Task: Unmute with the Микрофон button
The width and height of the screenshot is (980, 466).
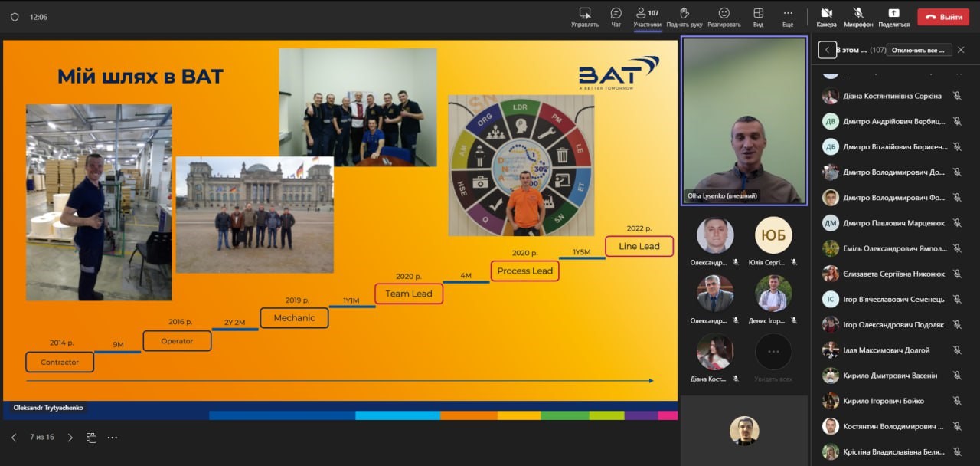Action: click(x=858, y=17)
